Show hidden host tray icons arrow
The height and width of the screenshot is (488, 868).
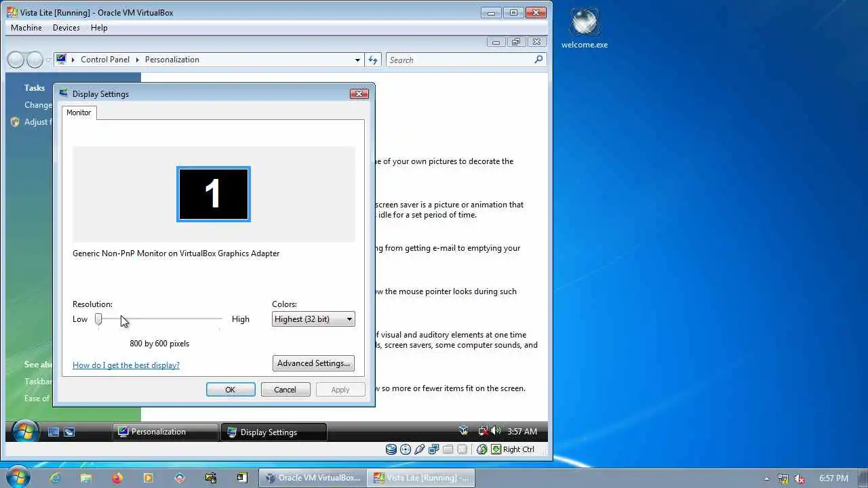pos(767,479)
